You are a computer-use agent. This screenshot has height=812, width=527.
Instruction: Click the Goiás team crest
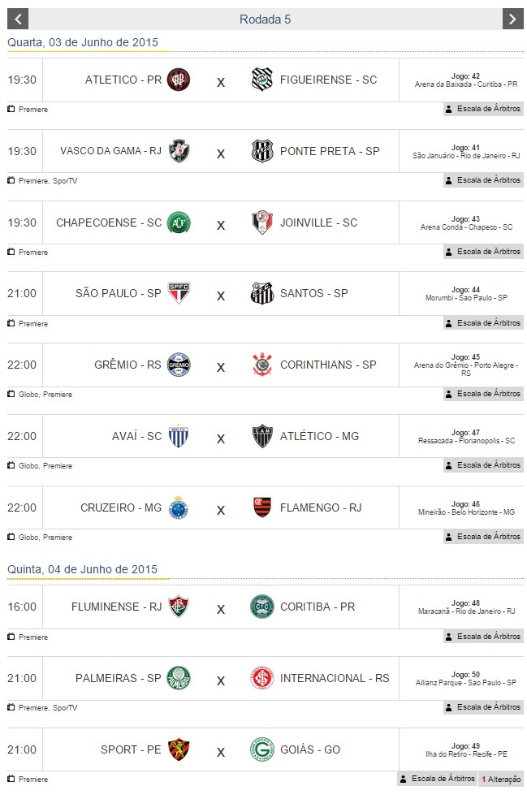pos(262,749)
